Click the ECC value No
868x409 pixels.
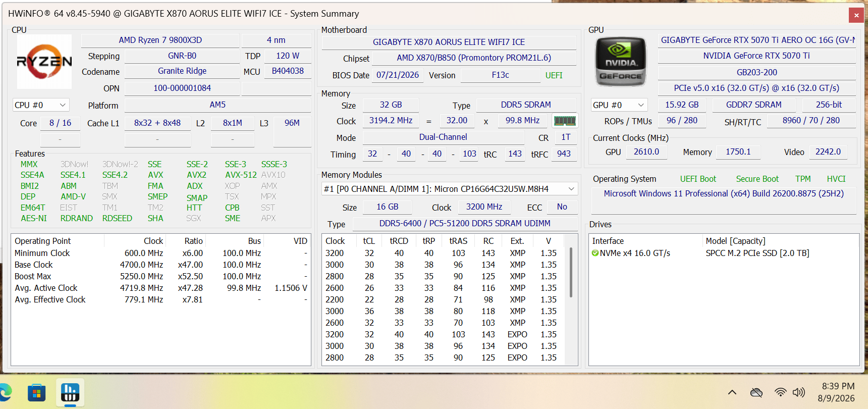(x=562, y=207)
